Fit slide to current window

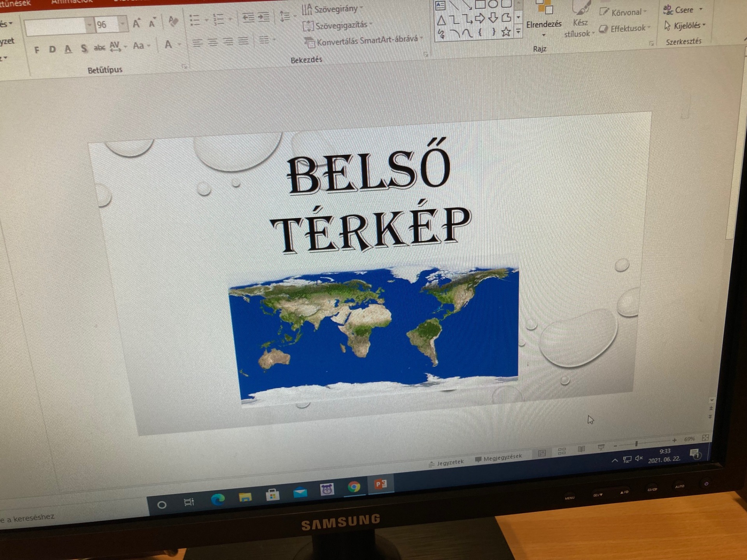pyautogui.click(x=705, y=438)
